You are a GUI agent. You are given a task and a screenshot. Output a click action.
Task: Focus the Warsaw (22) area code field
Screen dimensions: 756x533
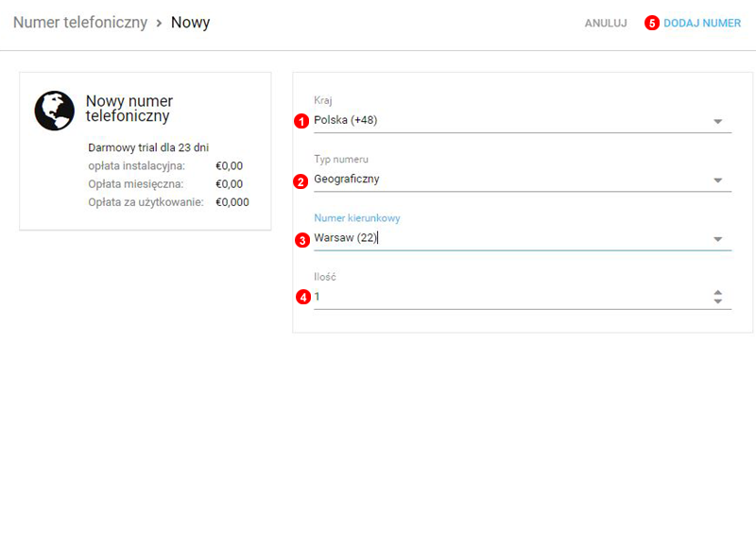click(510, 238)
